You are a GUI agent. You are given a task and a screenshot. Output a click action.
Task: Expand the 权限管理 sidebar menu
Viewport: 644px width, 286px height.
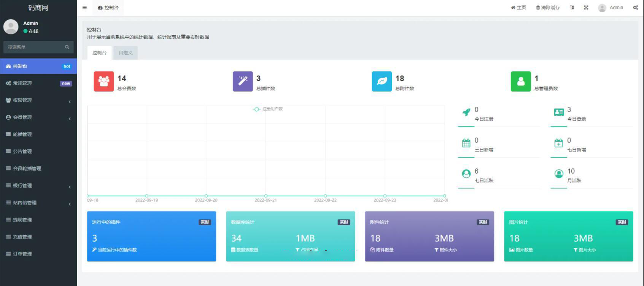pyautogui.click(x=38, y=100)
